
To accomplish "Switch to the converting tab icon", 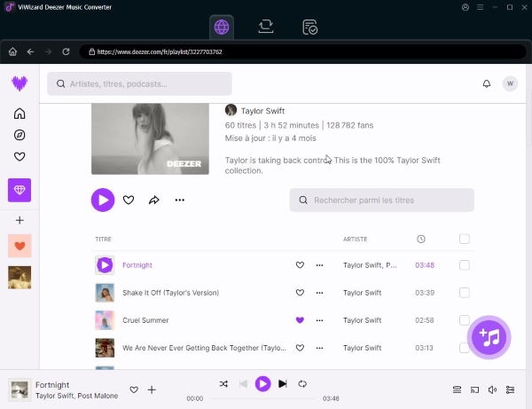I will click(266, 27).
